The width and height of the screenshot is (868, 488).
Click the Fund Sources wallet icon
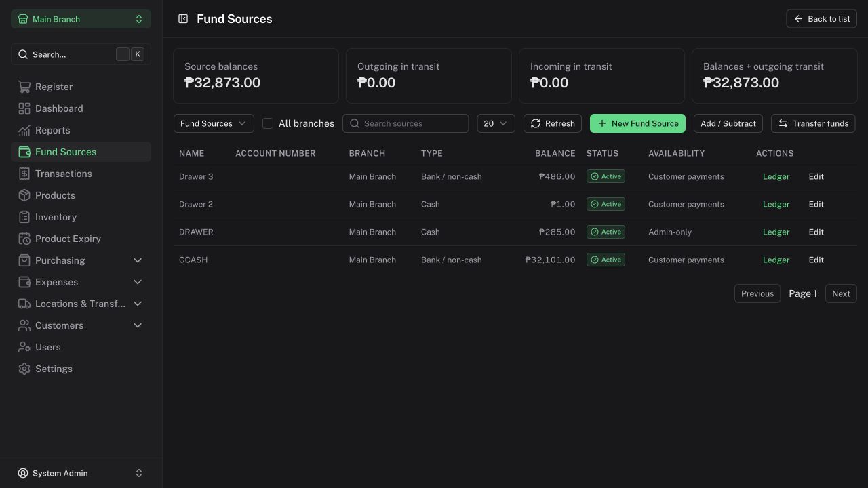point(24,152)
